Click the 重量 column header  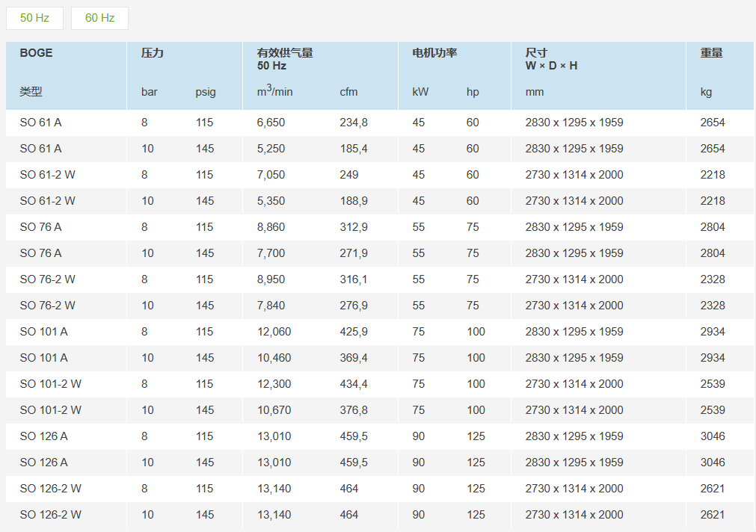tap(711, 53)
